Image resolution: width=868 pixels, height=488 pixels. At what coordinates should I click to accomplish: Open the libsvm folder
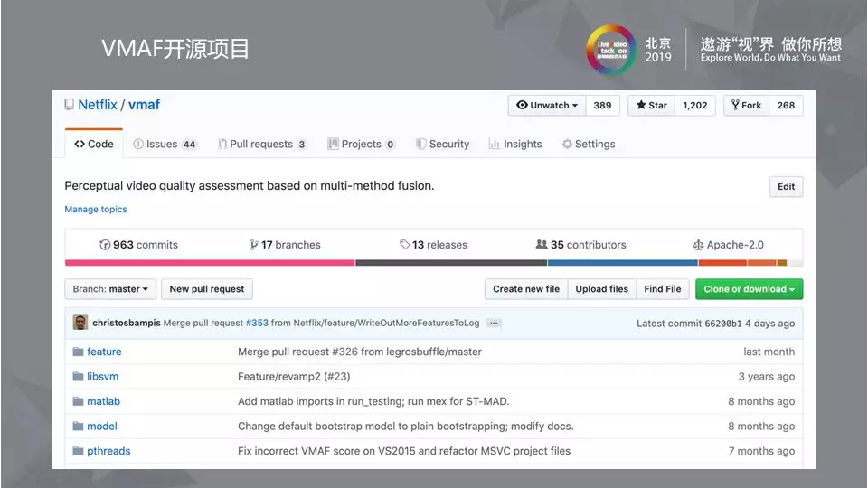(102, 376)
